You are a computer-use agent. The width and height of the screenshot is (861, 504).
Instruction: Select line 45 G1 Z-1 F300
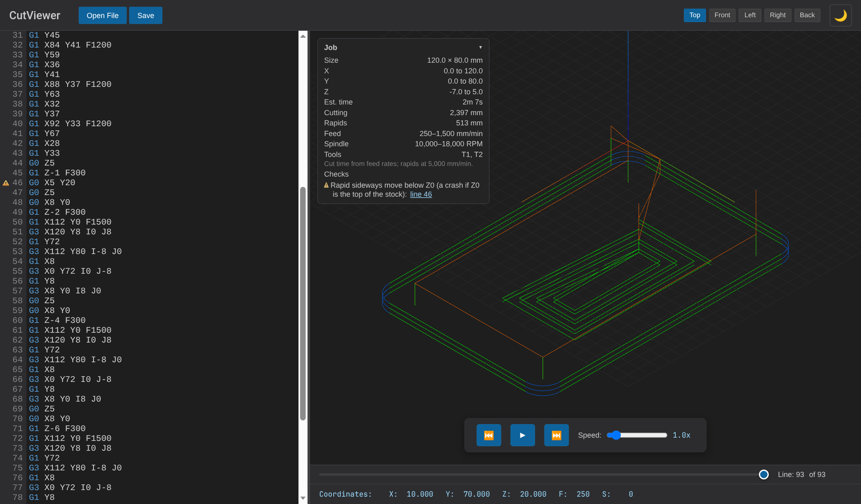click(x=57, y=173)
